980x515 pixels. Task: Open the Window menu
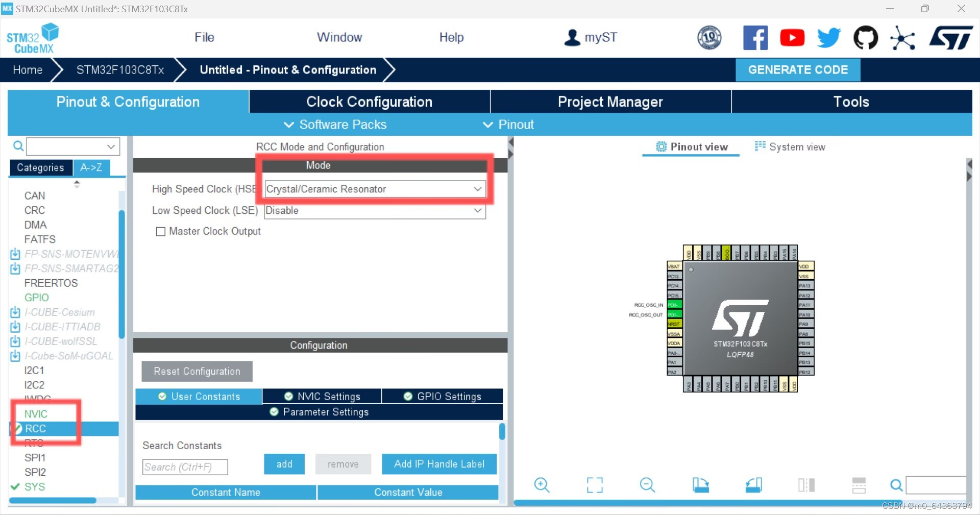pyautogui.click(x=339, y=37)
